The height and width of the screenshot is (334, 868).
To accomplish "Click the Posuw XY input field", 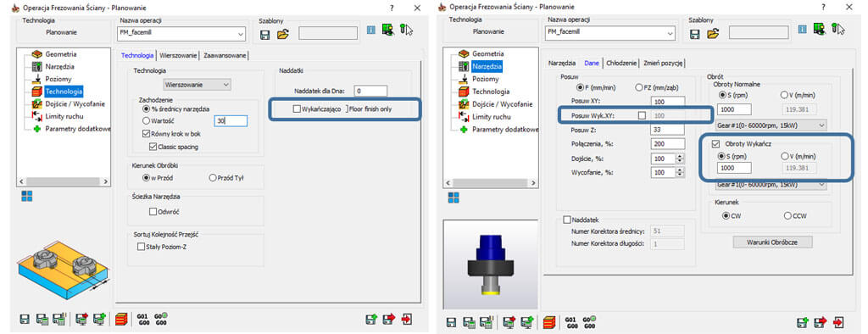I will [668, 102].
